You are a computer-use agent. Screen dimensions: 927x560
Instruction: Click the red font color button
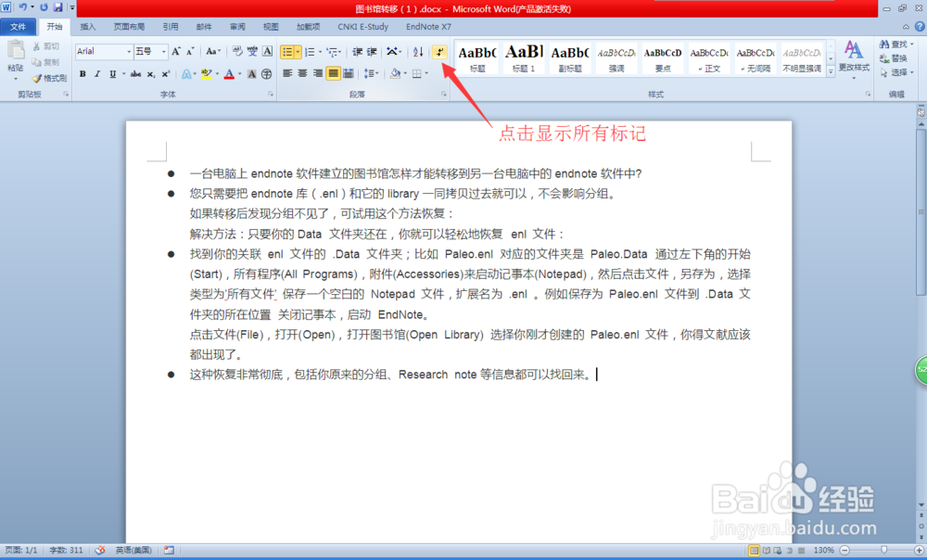tap(229, 74)
